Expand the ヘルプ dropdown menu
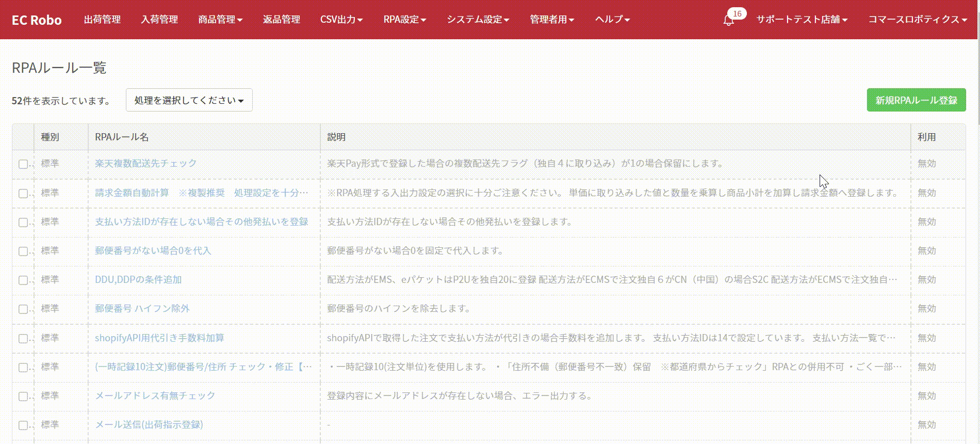980x444 pixels. [x=612, y=20]
